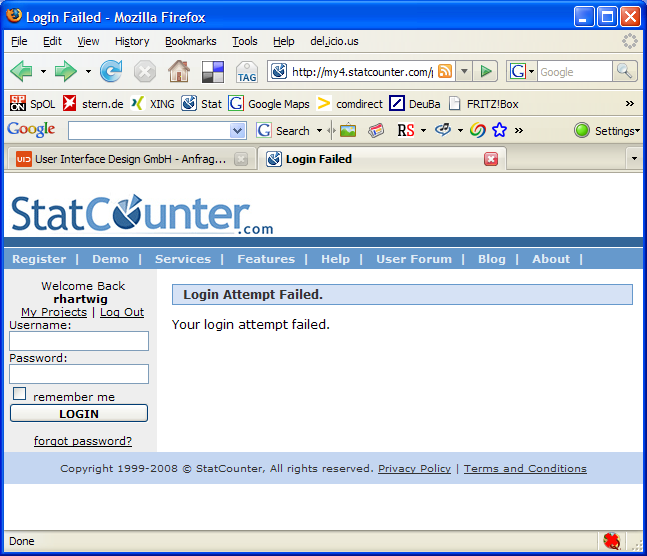The height and width of the screenshot is (556, 647).
Task: Open the File menu
Action: [19, 41]
